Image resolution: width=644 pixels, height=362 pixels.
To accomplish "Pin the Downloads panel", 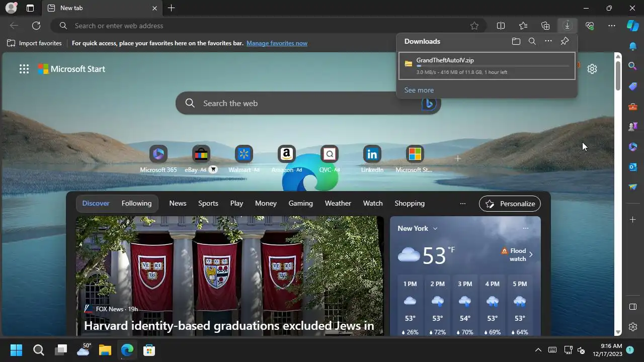I will (x=565, y=41).
